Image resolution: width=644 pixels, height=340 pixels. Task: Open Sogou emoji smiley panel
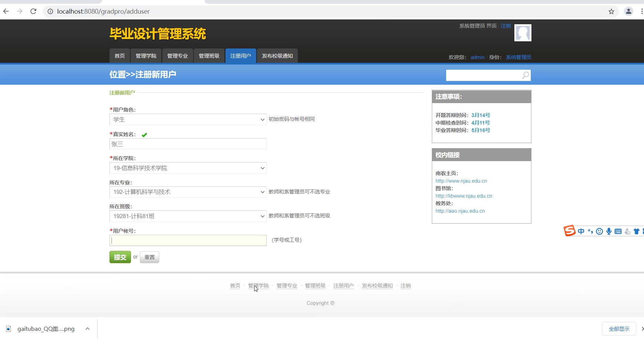click(x=599, y=231)
